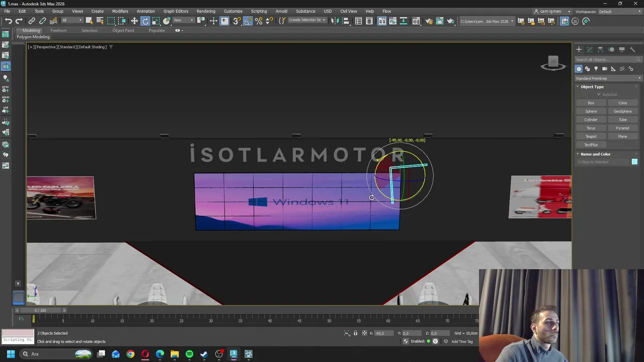Image resolution: width=644 pixels, height=362 pixels.
Task: Open the Modify tab in command panel
Action: click(590, 49)
